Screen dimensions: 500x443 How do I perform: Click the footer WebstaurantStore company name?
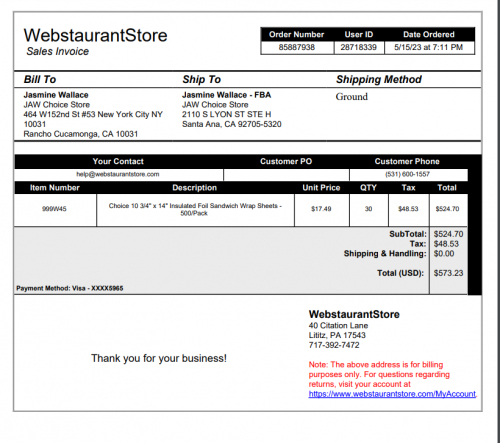click(354, 314)
